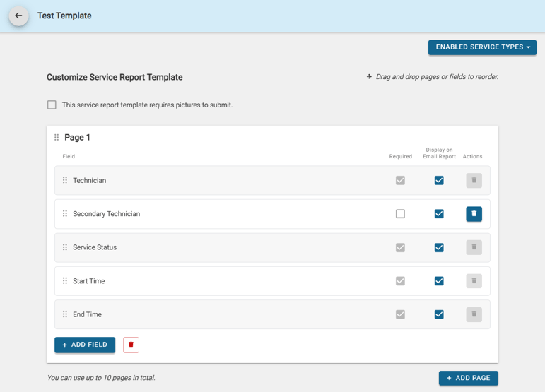The image size is (545, 392).
Task: Click the disabled Technician trash icon
Action: [x=474, y=180]
